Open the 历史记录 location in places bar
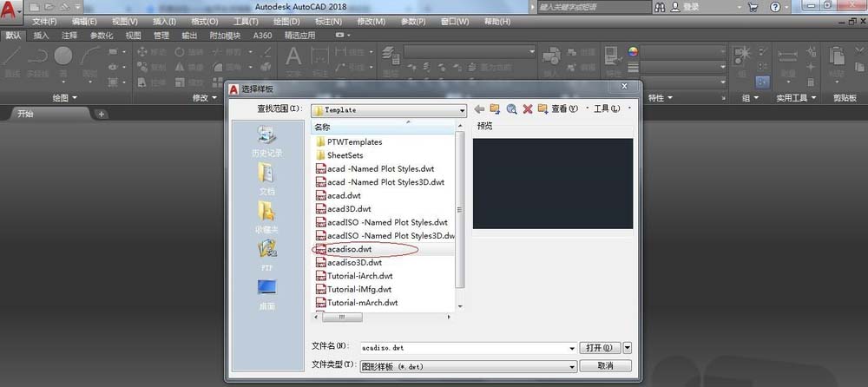Screen dimensions: 868x387 267,141
